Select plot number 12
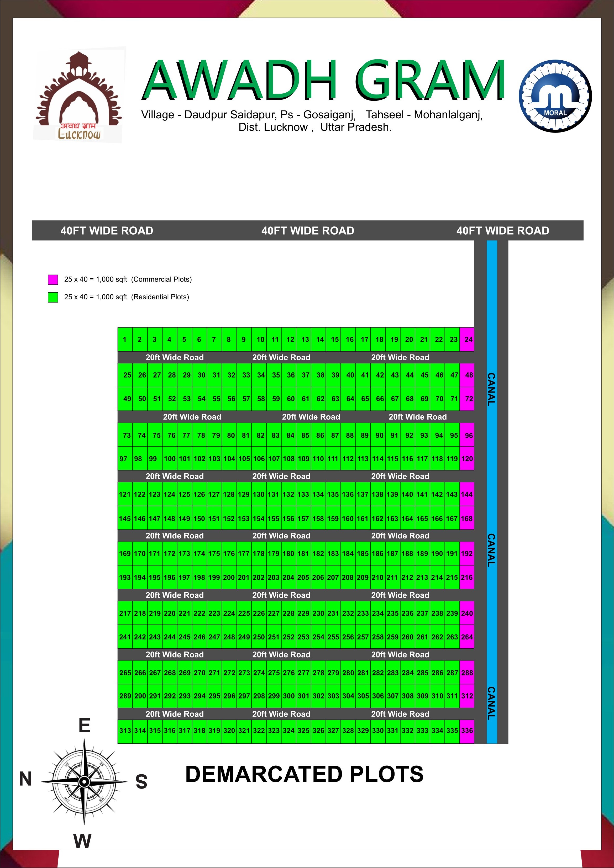This screenshot has width=614, height=868. pyautogui.click(x=289, y=340)
